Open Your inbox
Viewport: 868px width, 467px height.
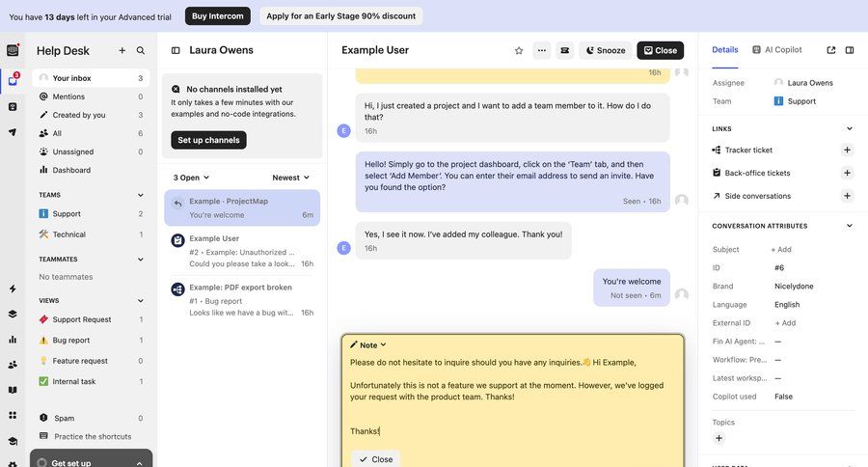click(x=91, y=78)
